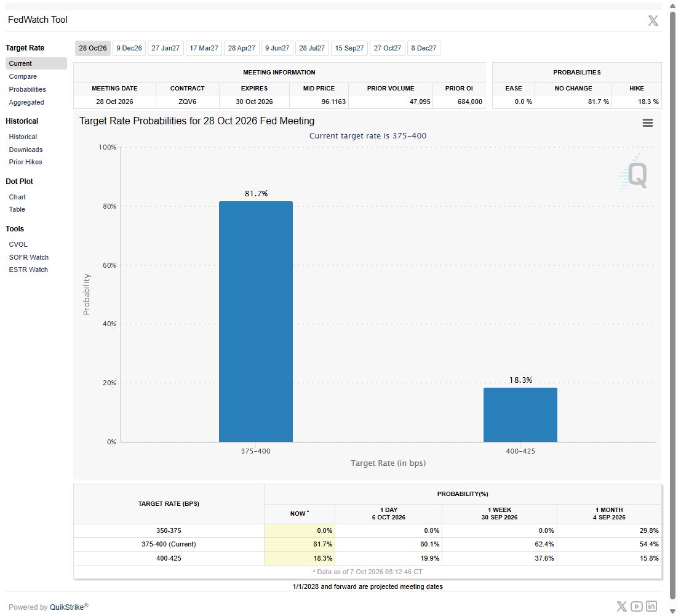This screenshot has width=681, height=616.
Task: Switch to the 15 Sep27 meeting tab
Action: [x=349, y=48]
